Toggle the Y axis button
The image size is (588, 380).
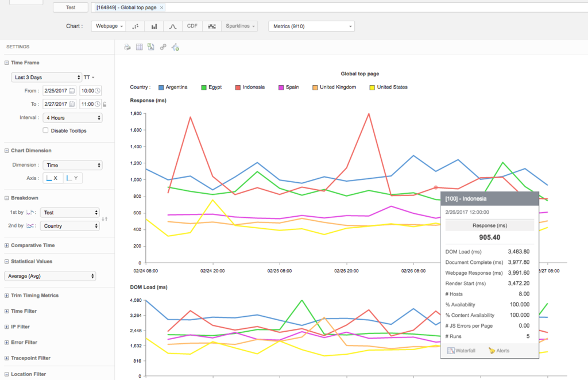(x=73, y=178)
